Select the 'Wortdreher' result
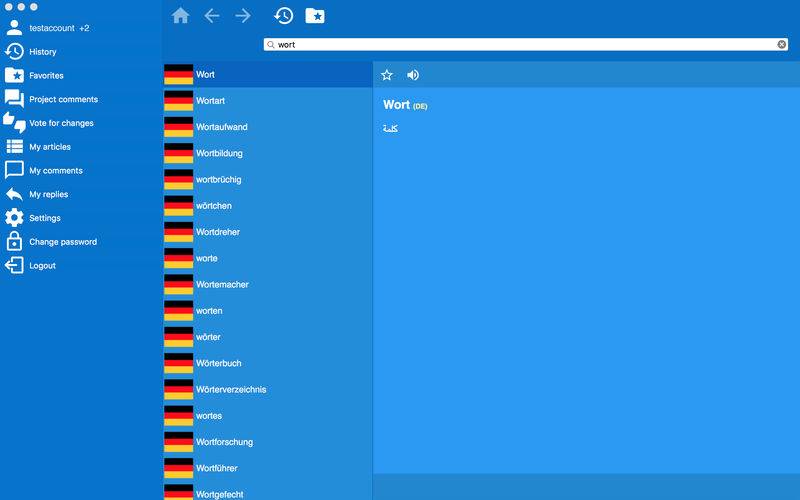Viewport: 800px width, 500px height. tap(268, 232)
